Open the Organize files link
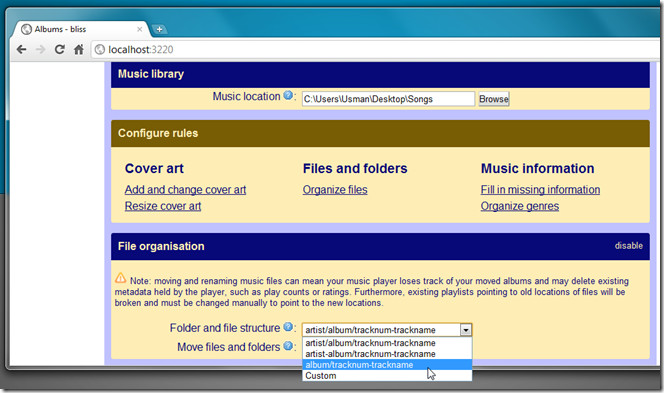The height and width of the screenshot is (393, 664). [335, 190]
